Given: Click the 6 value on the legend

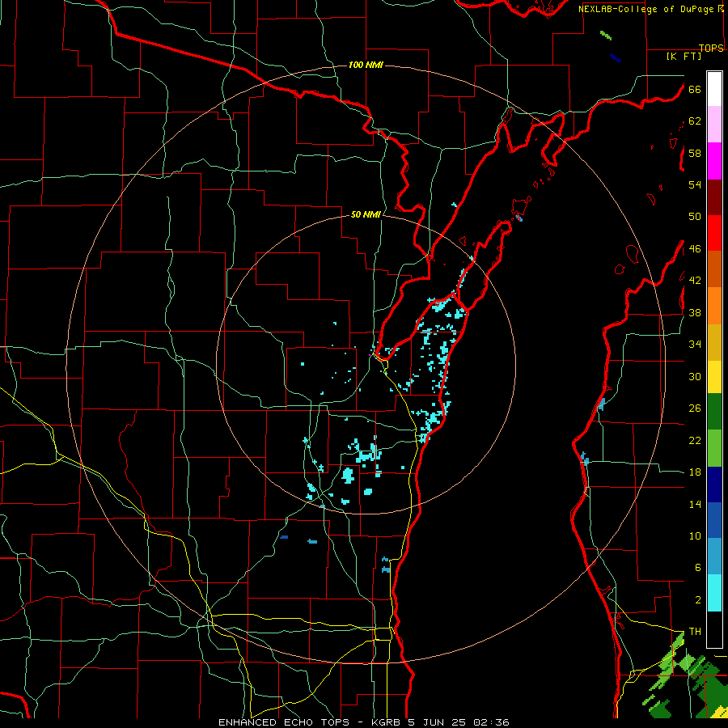Looking at the screenshot, I should pos(697,568).
